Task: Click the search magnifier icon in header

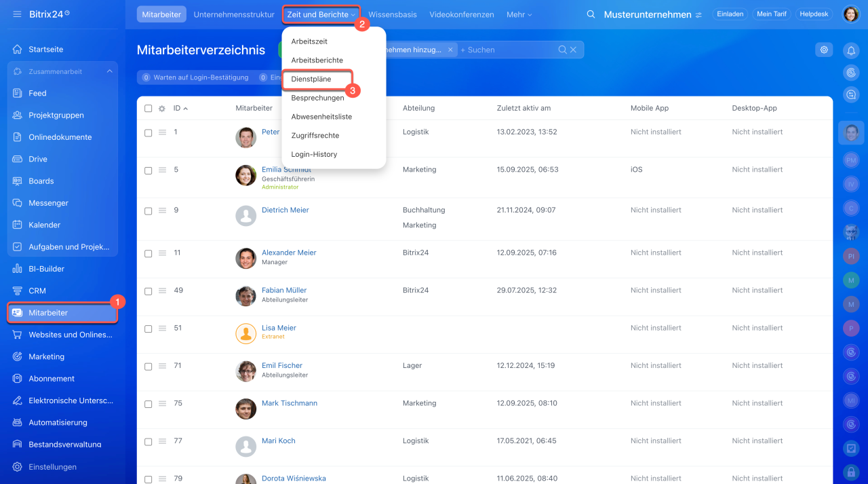Action: (591, 14)
